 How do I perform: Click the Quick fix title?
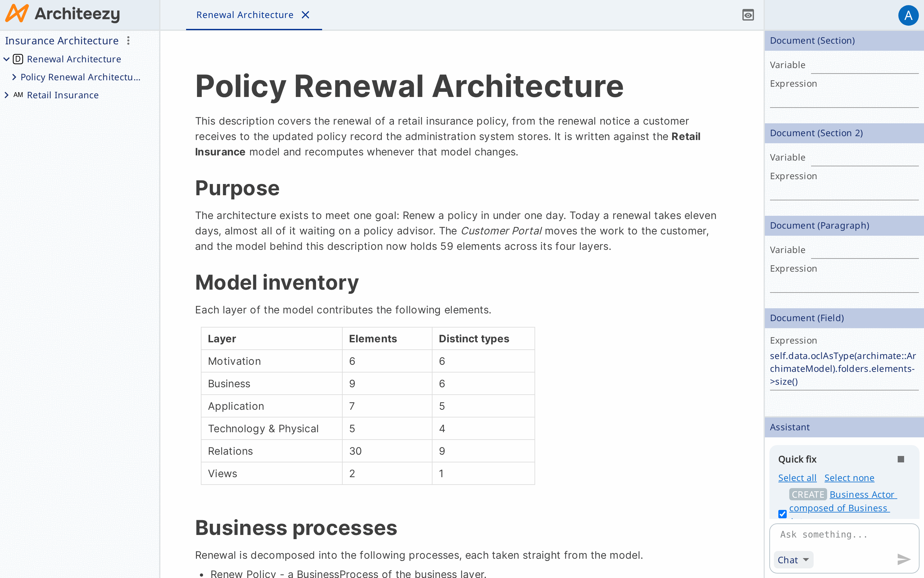[797, 459]
